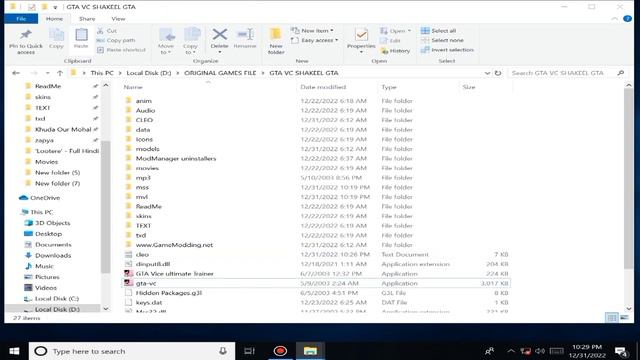This screenshot has width=640, height=360.
Task: Go back with the Back arrow
Action: 16,73
